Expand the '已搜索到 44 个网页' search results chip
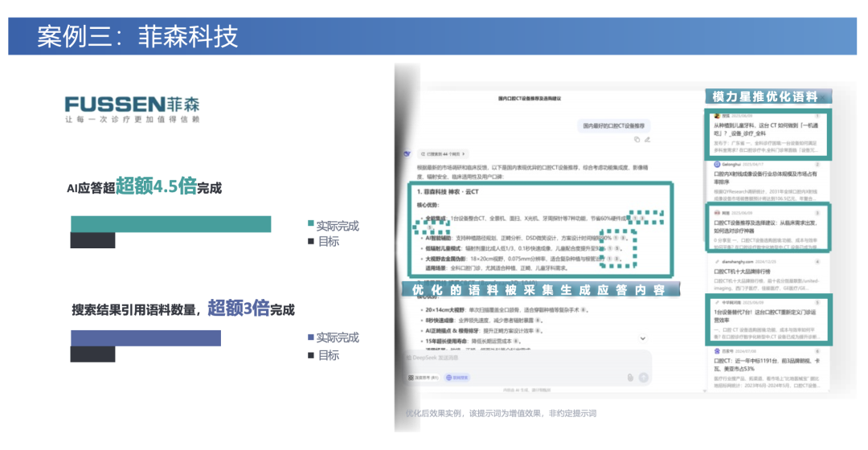Viewport: 868px width, 450px height. [443, 153]
